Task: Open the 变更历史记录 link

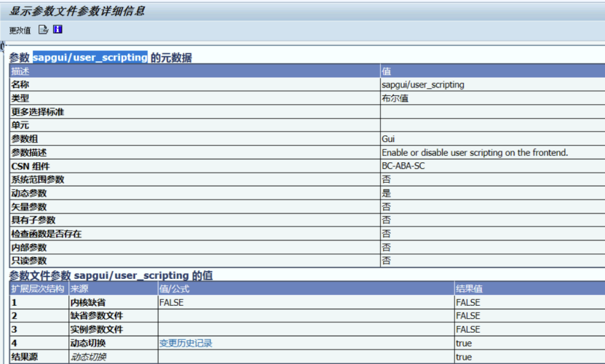Action: (x=186, y=343)
